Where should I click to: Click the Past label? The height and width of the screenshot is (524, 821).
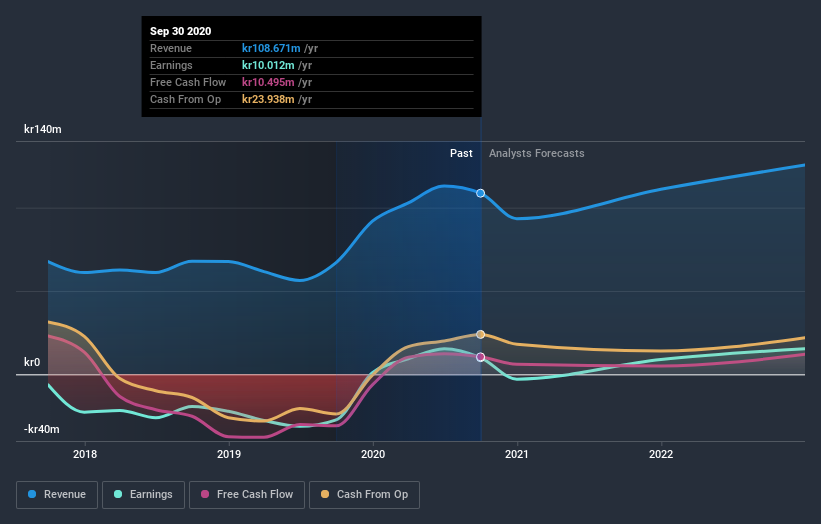click(x=461, y=153)
